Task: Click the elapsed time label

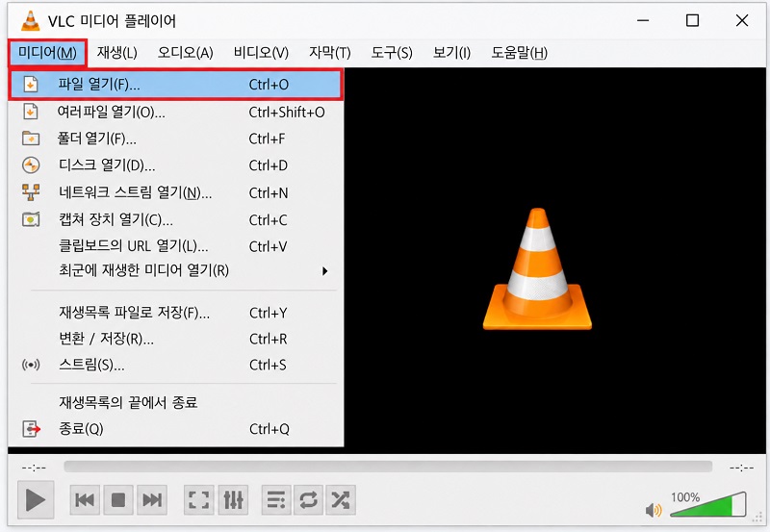Action: [34, 468]
